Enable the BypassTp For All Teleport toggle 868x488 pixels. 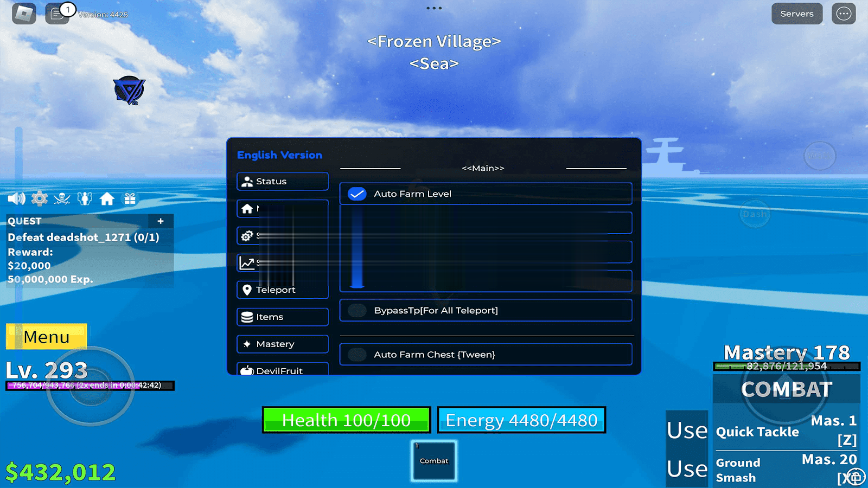(x=357, y=310)
